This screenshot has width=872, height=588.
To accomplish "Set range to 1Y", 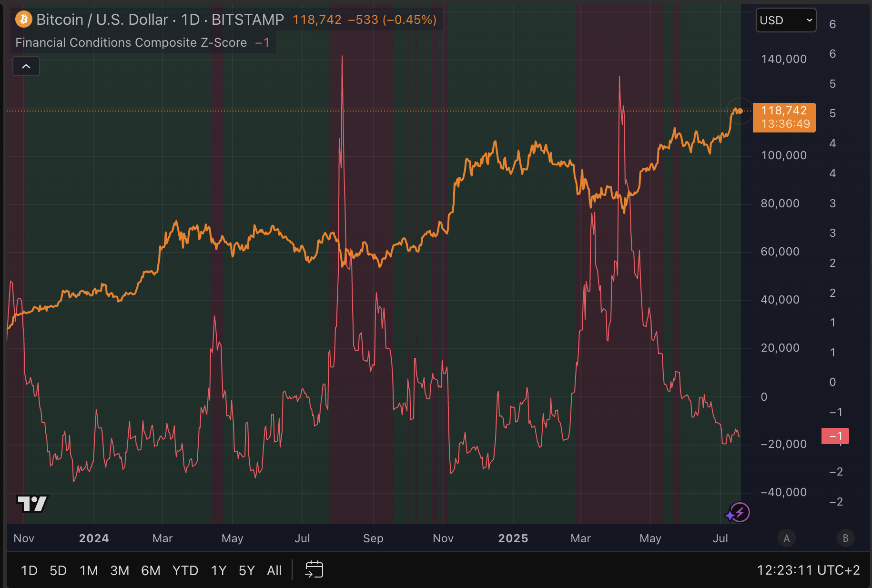I will coord(219,570).
